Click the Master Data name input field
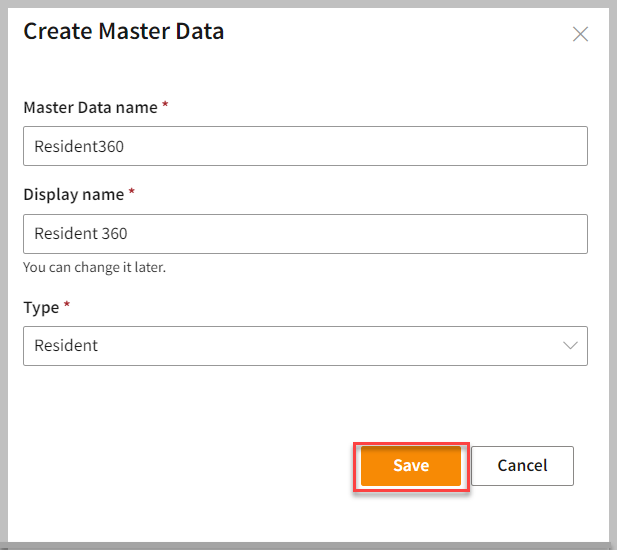 point(305,146)
